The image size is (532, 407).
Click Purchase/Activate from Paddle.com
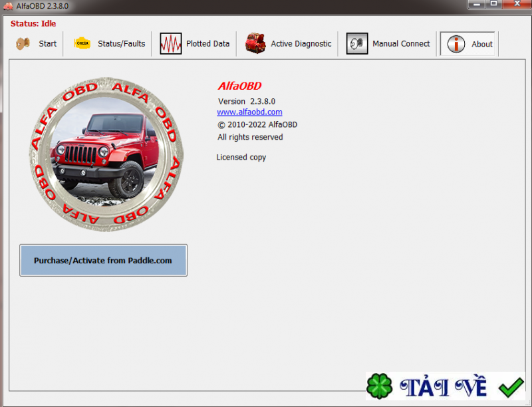(x=103, y=260)
